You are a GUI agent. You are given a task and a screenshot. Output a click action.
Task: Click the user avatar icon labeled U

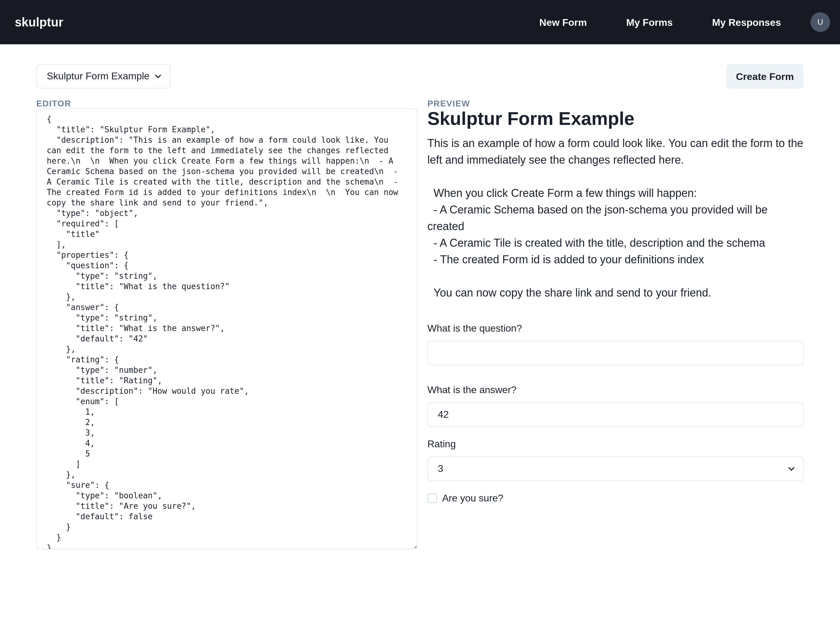(x=819, y=22)
